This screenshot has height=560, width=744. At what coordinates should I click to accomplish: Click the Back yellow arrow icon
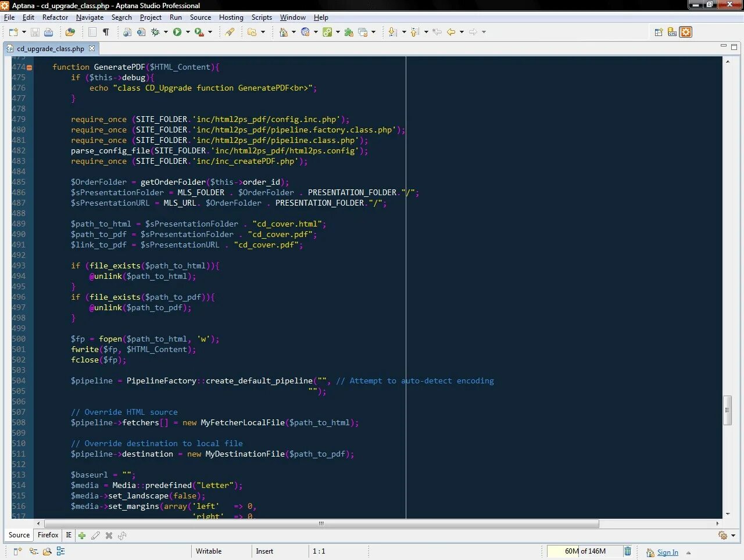451,32
